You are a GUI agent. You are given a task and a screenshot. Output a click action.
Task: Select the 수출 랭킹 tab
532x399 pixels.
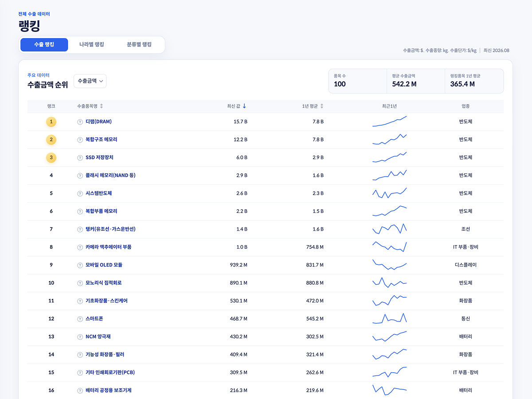pos(44,45)
